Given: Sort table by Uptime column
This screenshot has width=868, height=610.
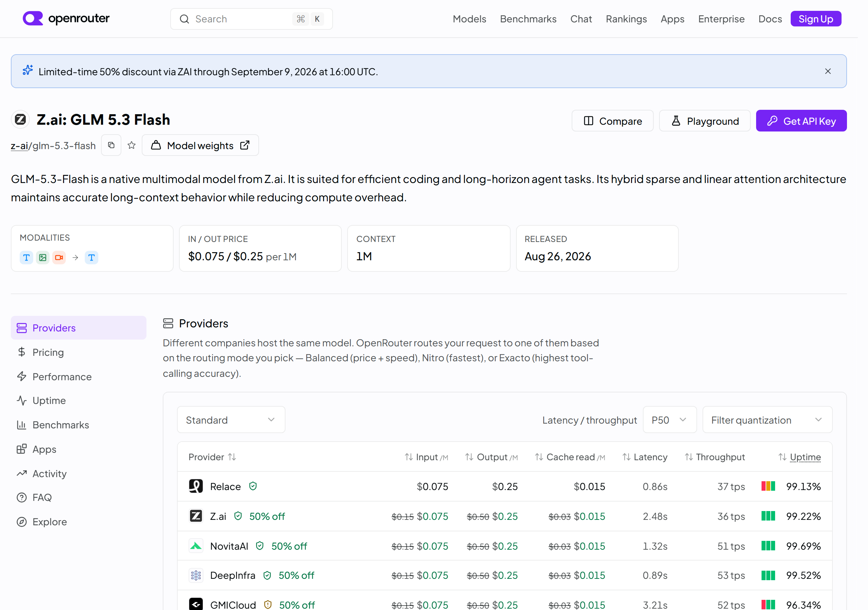Looking at the screenshot, I should click(x=799, y=457).
